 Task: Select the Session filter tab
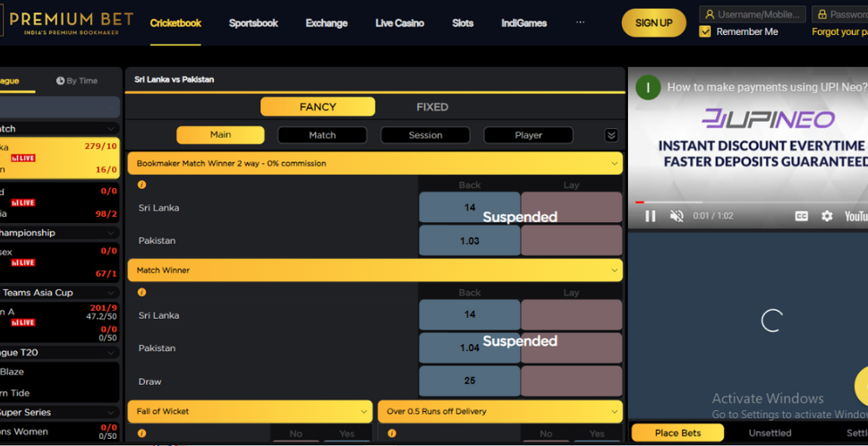point(425,135)
